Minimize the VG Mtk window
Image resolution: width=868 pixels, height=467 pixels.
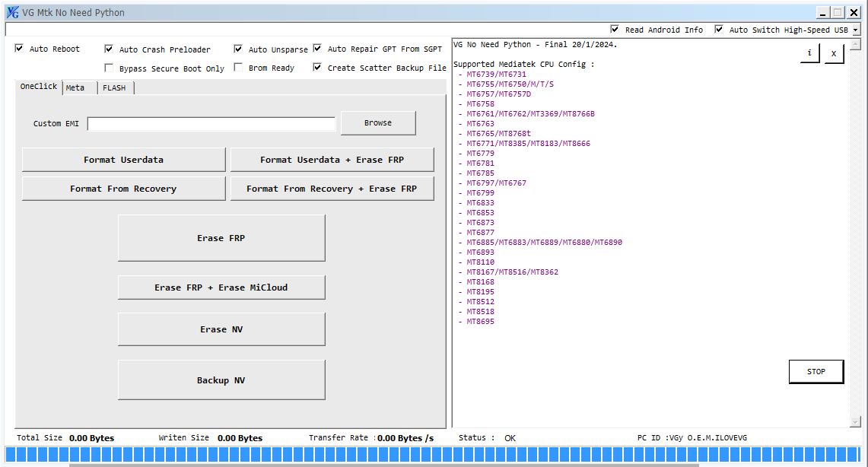pyautogui.click(x=823, y=13)
